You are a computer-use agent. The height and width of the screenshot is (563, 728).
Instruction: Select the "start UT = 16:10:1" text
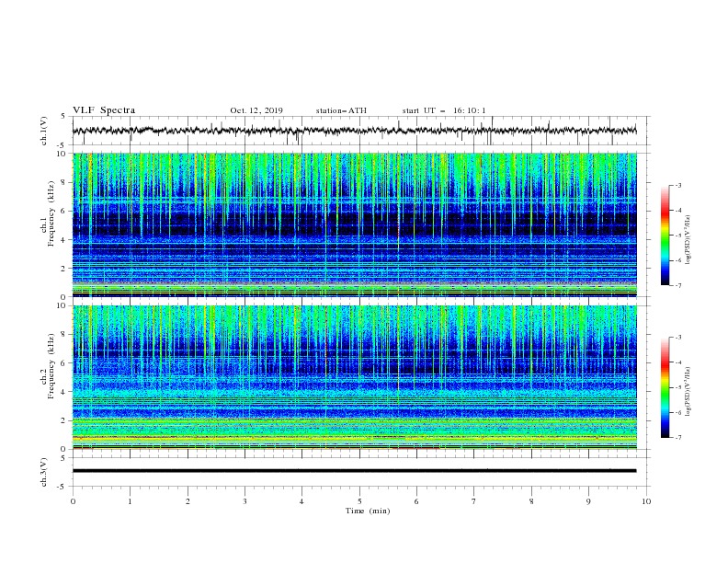(x=444, y=110)
